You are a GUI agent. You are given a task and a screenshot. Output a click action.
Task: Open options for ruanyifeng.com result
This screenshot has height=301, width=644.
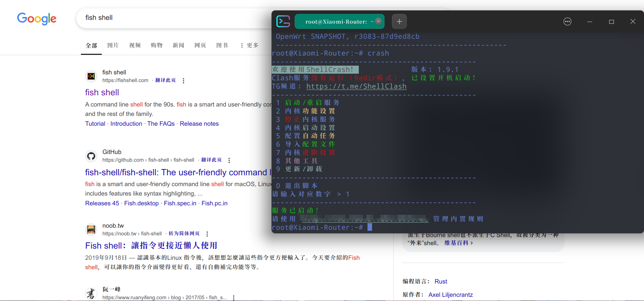[x=234, y=298]
